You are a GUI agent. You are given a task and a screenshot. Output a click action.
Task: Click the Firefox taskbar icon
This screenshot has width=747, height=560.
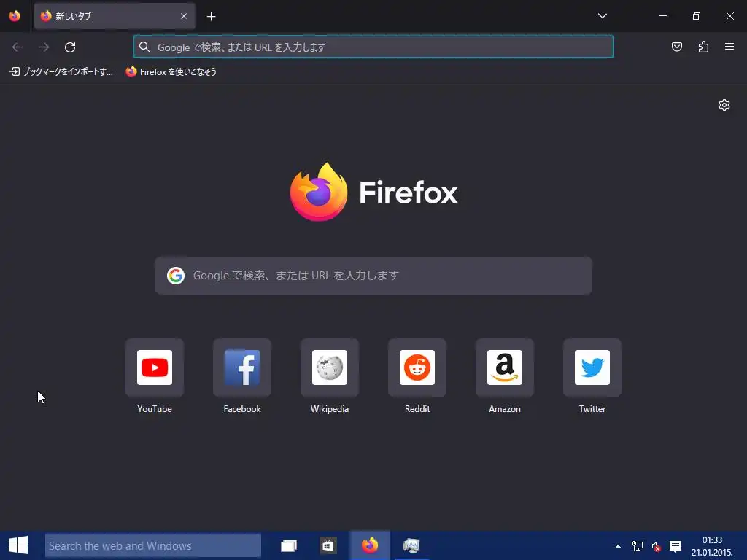[x=370, y=545]
